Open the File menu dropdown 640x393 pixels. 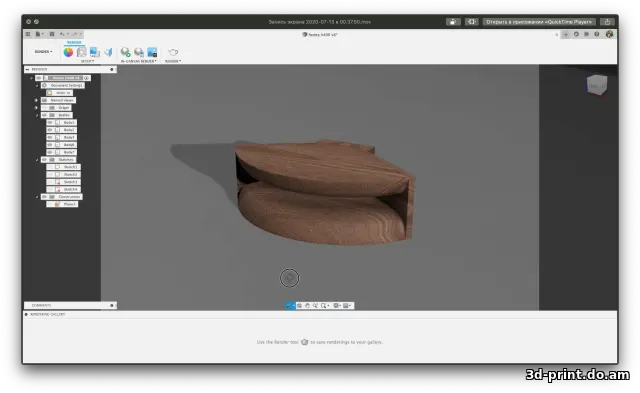[x=39, y=34]
